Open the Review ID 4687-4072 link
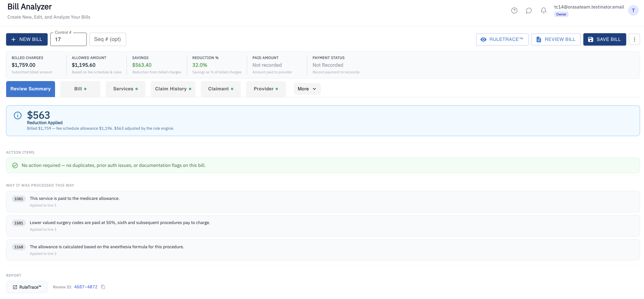644x299 pixels. [86, 287]
